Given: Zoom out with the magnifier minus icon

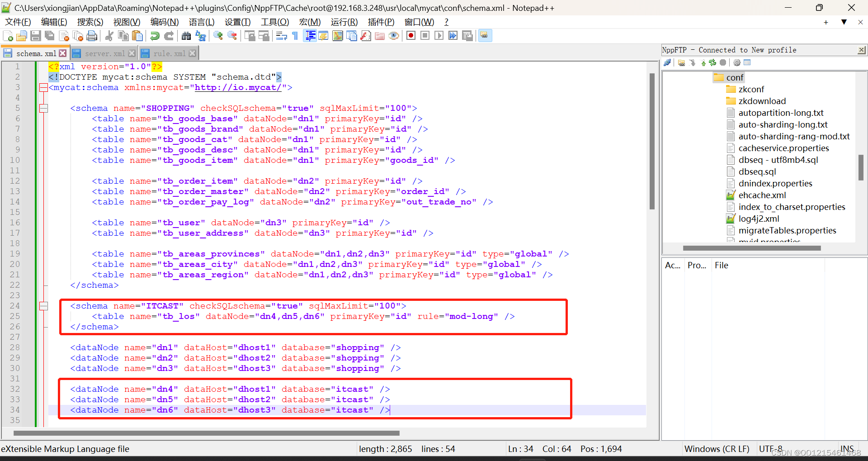Looking at the screenshot, I should (x=232, y=36).
